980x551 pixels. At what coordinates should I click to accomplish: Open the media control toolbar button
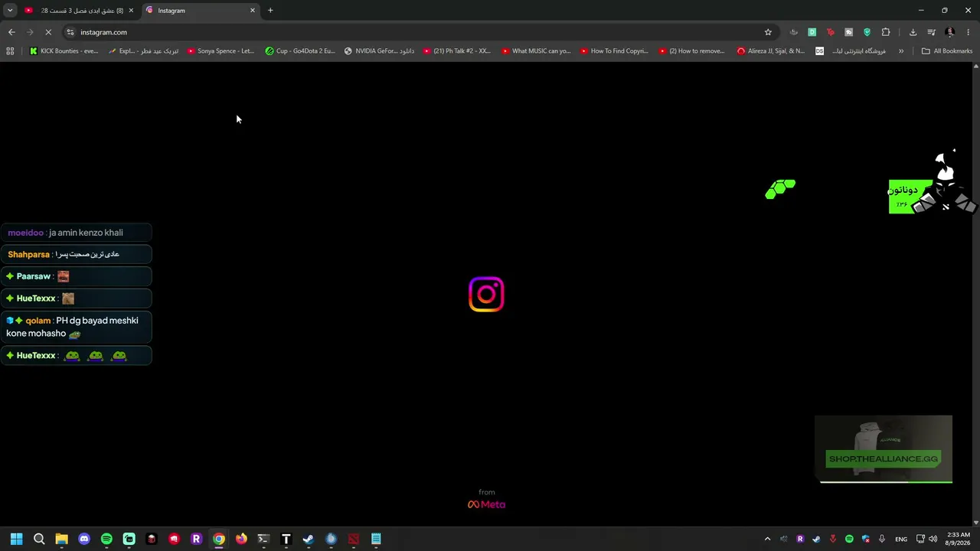point(932,32)
